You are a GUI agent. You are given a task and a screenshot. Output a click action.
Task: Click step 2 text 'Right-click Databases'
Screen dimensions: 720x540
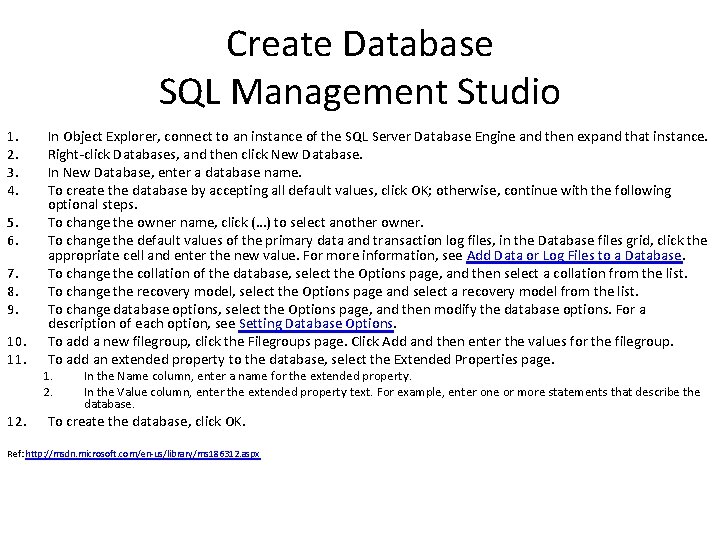click(205, 155)
